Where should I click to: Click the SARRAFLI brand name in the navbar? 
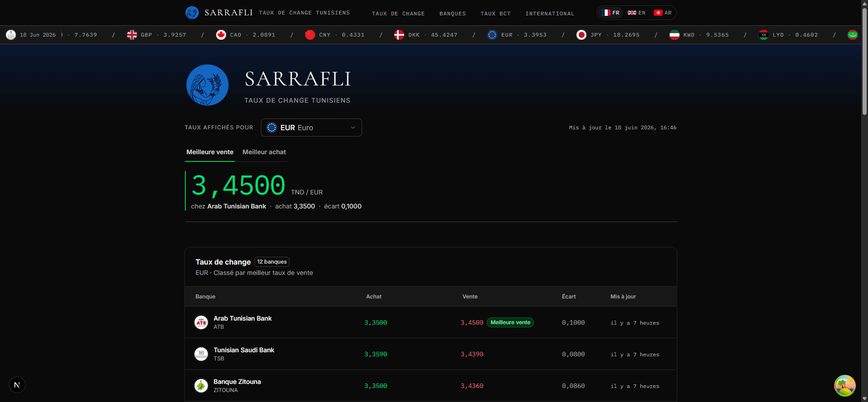click(229, 13)
